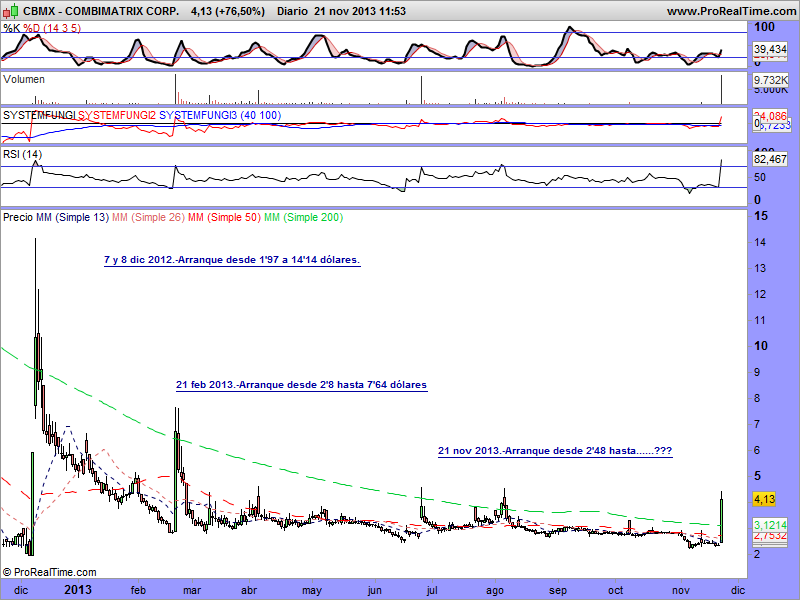Screen dimensions: 800x600
Task: Click the may month on time axis
Action: click(x=312, y=591)
